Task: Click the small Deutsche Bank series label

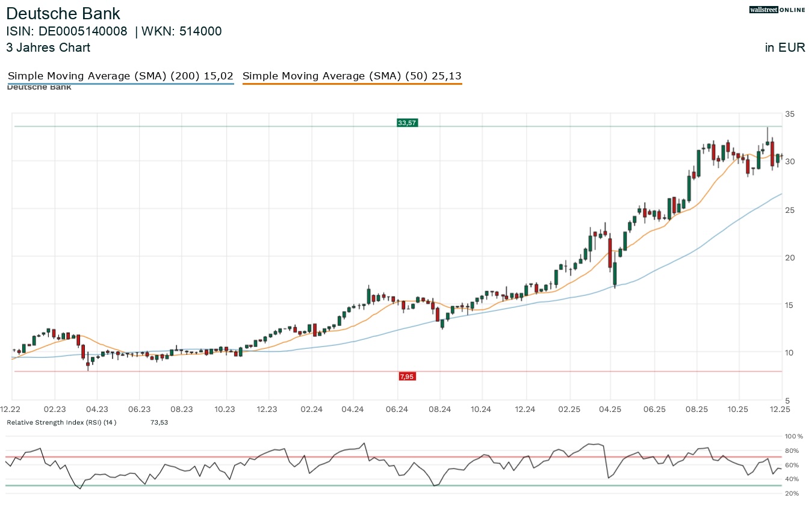Action: (x=39, y=88)
